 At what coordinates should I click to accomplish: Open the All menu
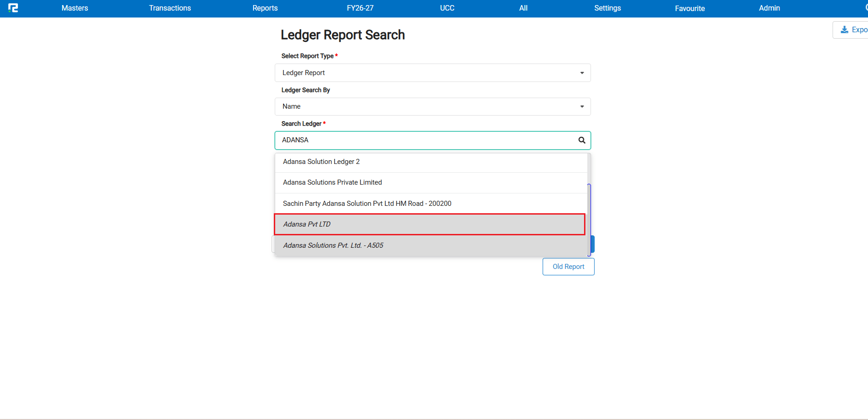[x=523, y=8]
